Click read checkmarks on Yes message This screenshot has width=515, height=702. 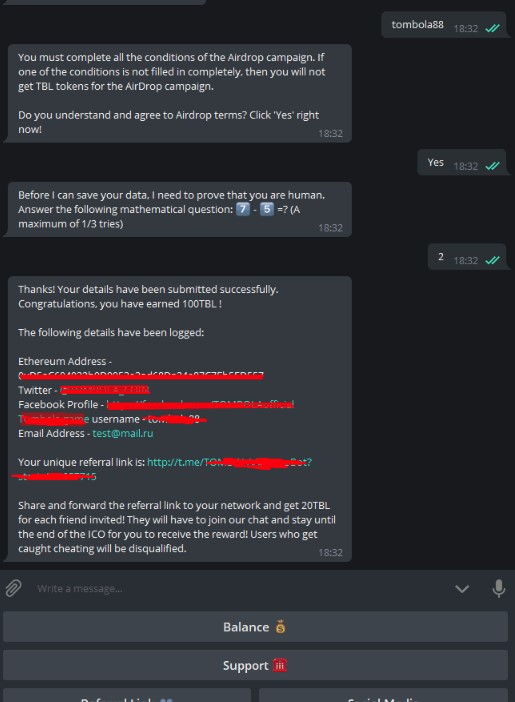tap(493, 166)
